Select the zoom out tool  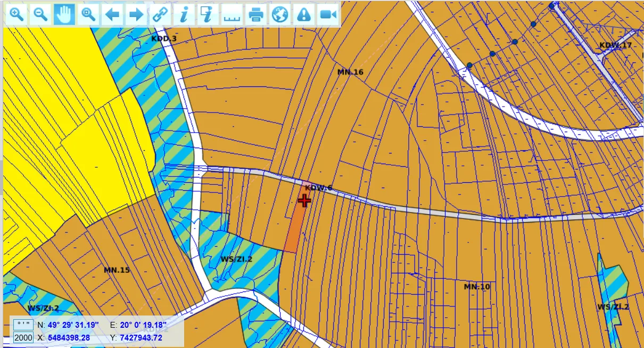40,14
